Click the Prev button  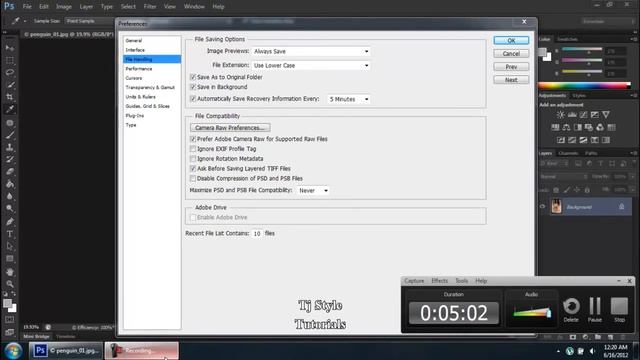(x=511, y=67)
